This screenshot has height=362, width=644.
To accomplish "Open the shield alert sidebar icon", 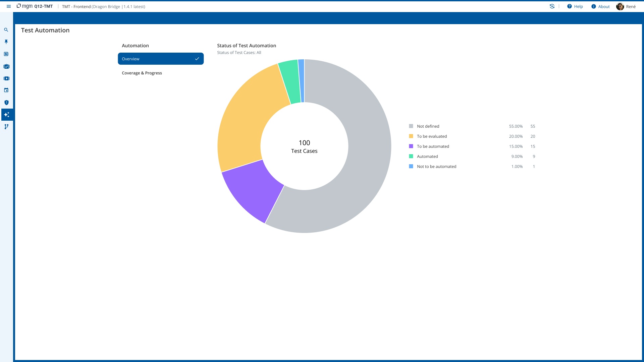I will pyautogui.click(x=6, y=103).
